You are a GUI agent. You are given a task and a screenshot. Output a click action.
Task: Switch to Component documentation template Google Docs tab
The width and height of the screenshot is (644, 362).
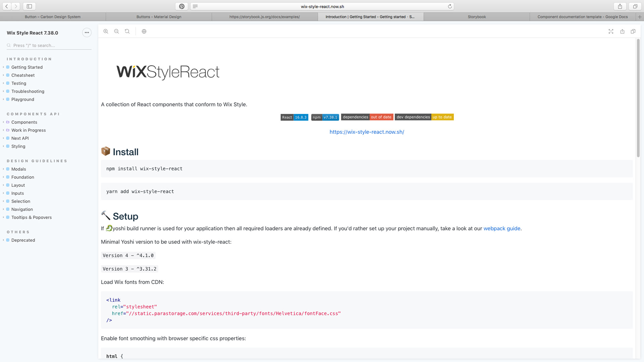[x=583, y=17]
